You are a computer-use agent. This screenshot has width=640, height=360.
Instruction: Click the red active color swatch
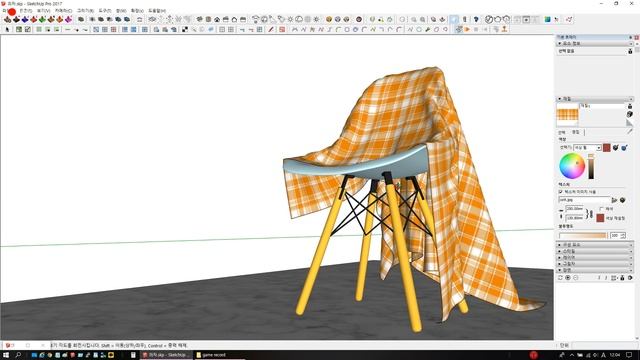coord(607,147)
